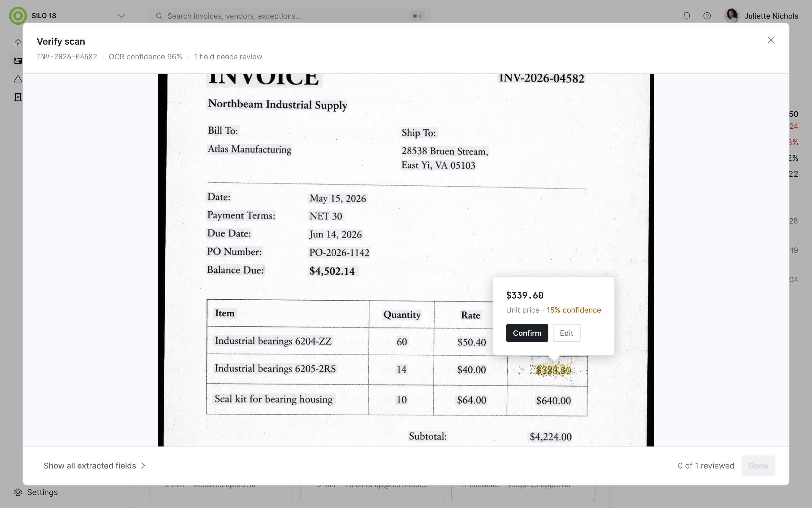Image resolution: width=812 pixels, height=508 pixels.
Task: Select the quantity 60 cell
Action: tap(402, 342)
